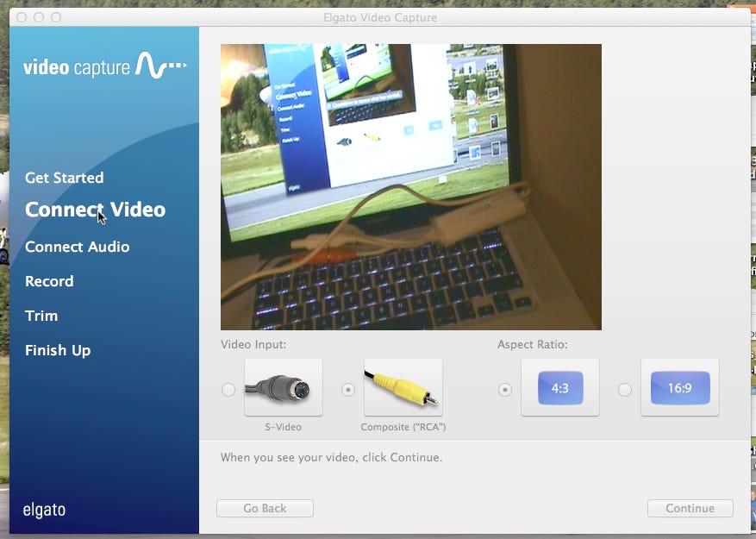Enable the S-Video input radio button
The image size is (756, 539).
pos(228,390)
